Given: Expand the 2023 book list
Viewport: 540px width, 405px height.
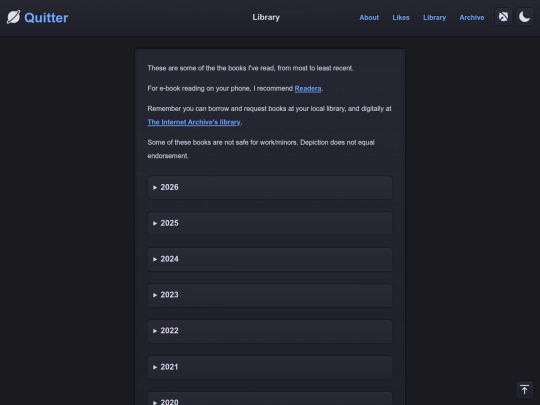Looking at the screenshot, I should coord(270,295).
